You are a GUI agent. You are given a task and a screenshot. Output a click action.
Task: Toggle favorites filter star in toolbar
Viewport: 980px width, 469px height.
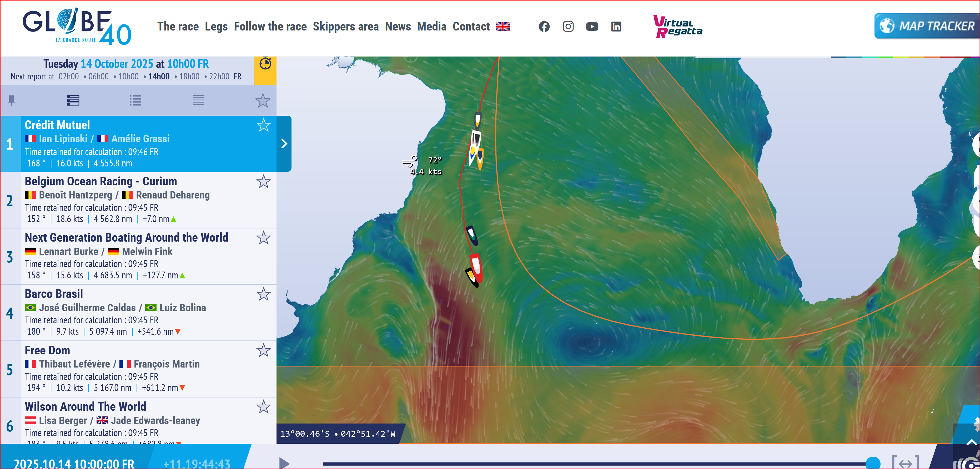(263, 101)
